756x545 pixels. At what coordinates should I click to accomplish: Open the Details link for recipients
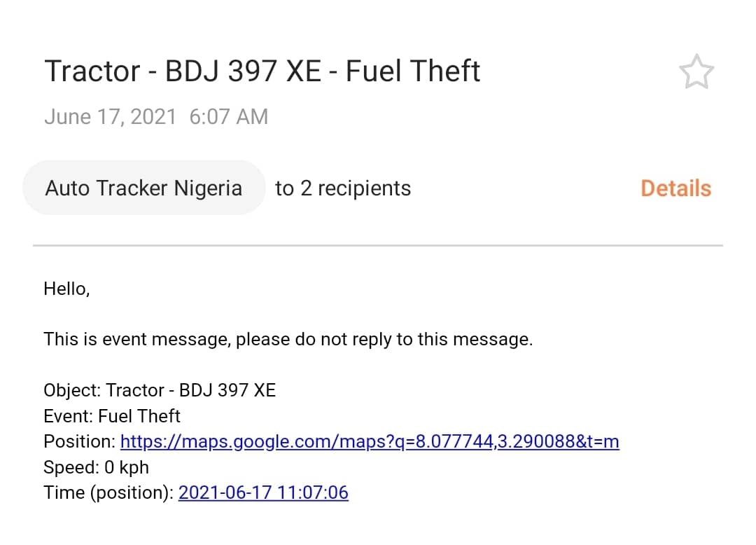point(675,188)
